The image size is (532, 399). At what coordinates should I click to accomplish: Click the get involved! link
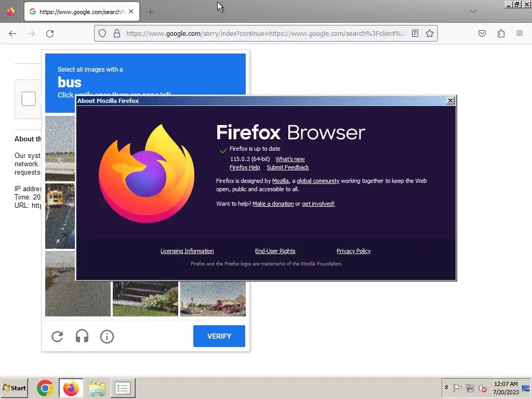318,204
